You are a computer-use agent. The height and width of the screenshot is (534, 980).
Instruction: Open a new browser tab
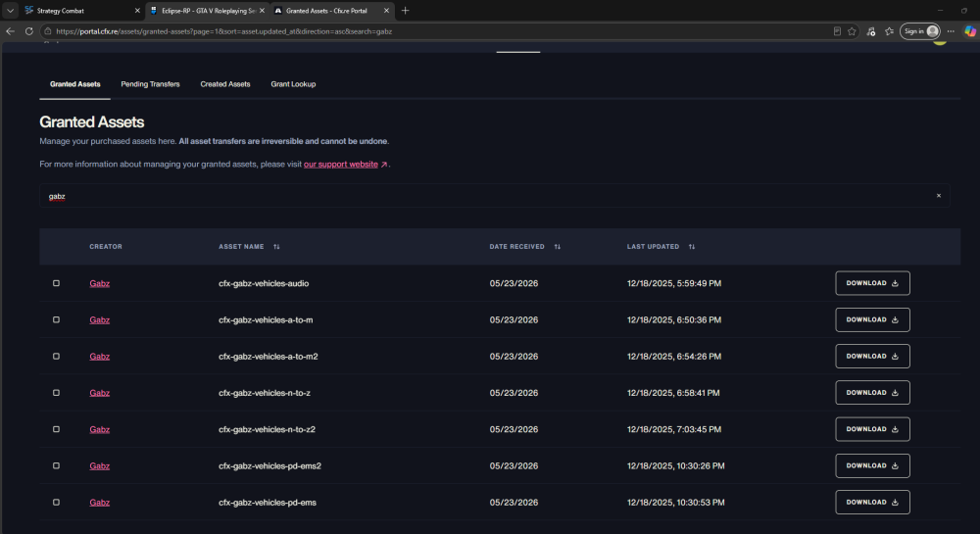coord(405,11)
